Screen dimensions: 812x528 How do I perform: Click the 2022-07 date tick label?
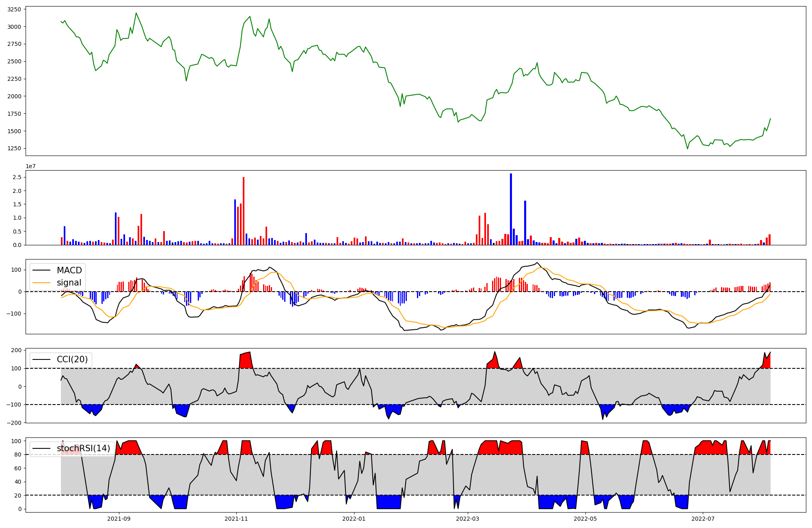click(x=703, y=519)
